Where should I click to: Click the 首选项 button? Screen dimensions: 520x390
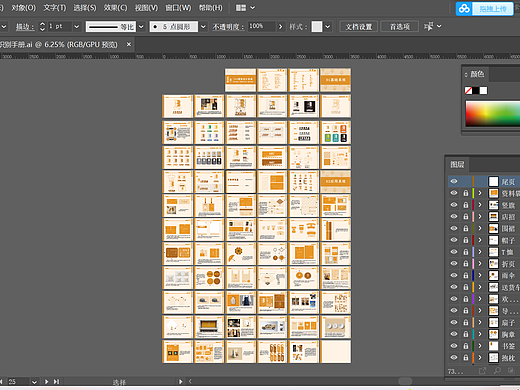pyautogui.click(x=400, y=27)
